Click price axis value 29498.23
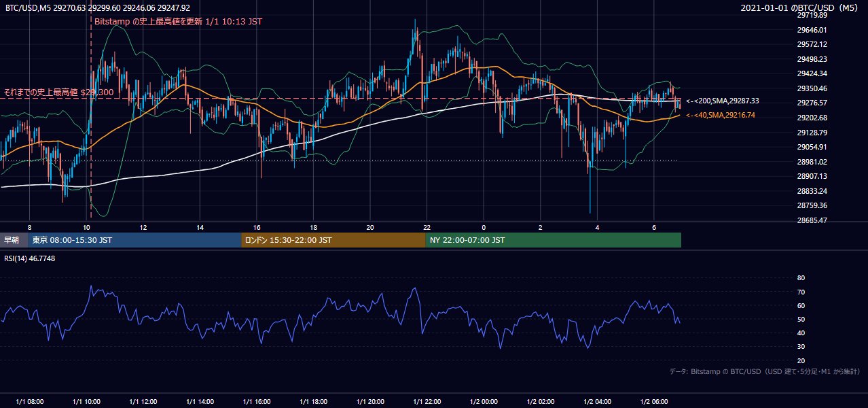The height and width of the screenshot is (408, 868). (x=812, y=59)
